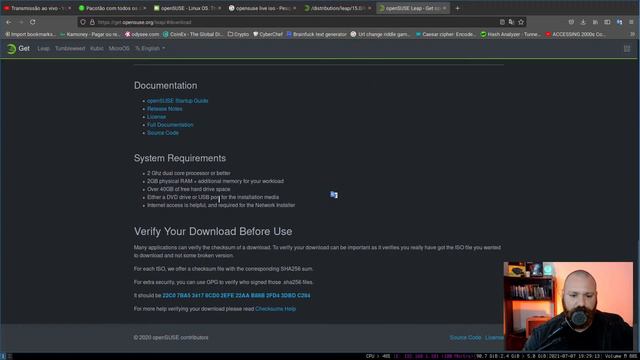The width and height of the screenshot is (640, 360).
Task: Open 'Kamoney - Pagar ou re...' bookmark
Action: point(89,34)
